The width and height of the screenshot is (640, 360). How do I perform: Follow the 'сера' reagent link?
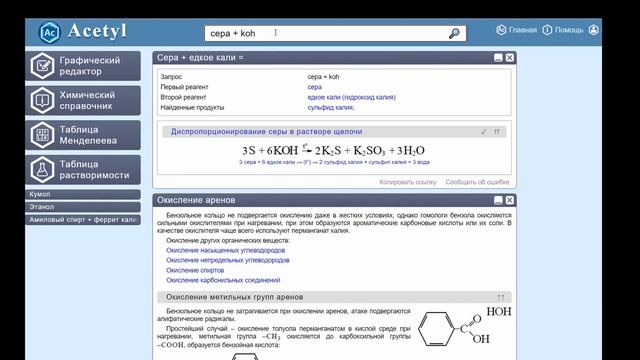pyautogui.click(x=314, y=87)
